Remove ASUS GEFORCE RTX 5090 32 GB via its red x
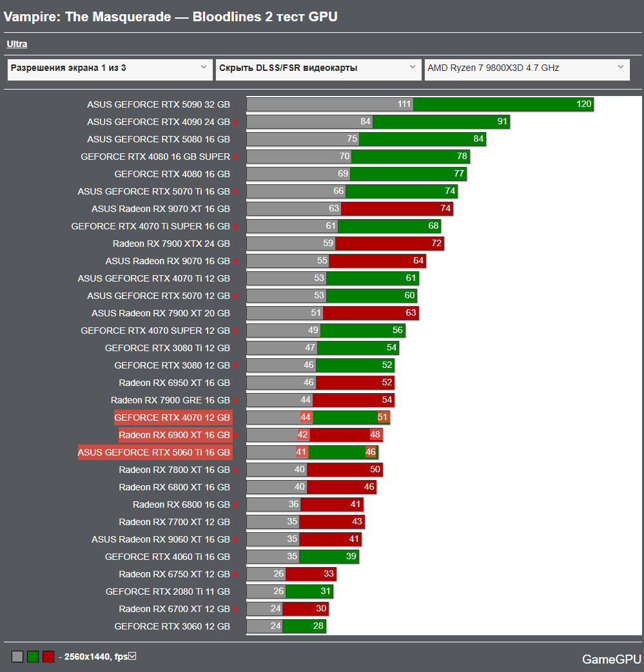The width and height of the screenshot is (644, 672). pos(236,105)
